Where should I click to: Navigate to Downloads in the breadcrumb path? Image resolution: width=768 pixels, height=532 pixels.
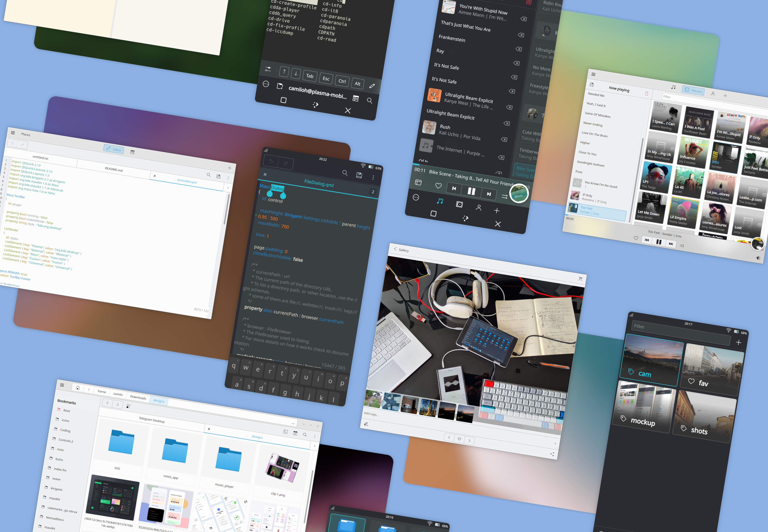(x=138, y=397)
